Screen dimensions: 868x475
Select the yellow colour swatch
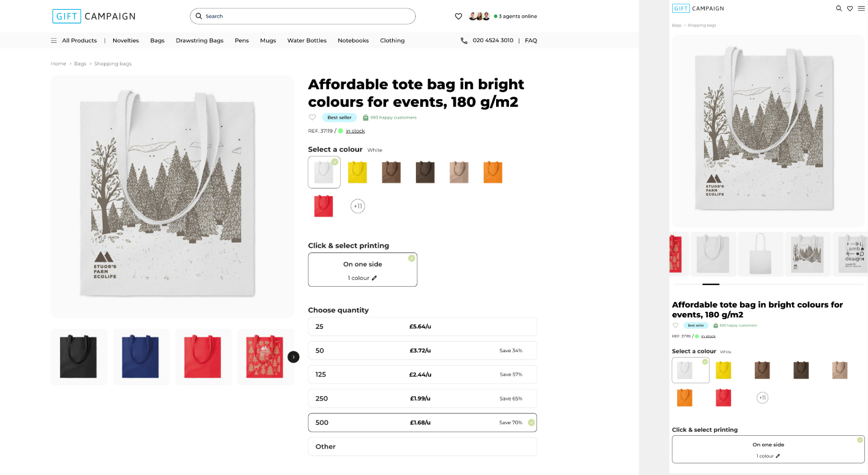click(357, 172)
